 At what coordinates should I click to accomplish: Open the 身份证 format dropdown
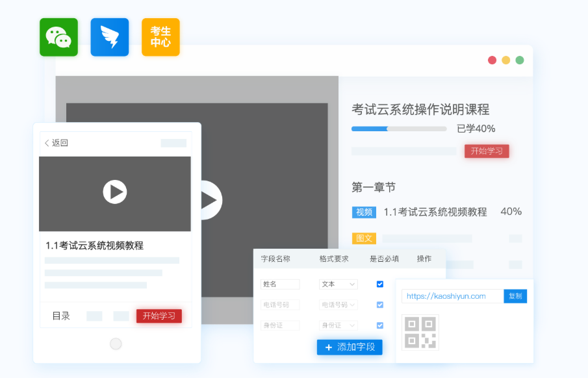click(339, 325)
